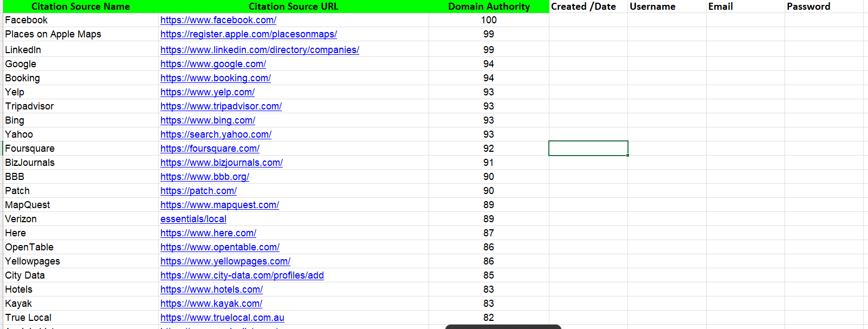868x329 pixels.
Task: Select the Facebook name cell
Action: click(x=80, y=20)
